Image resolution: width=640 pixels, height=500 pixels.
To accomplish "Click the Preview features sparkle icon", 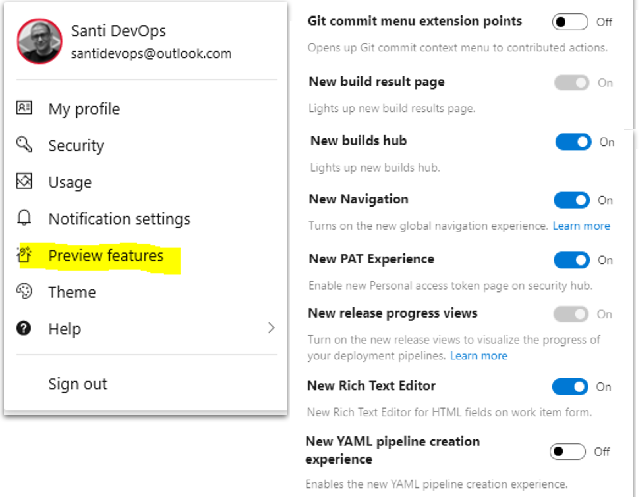I will 25,255.
